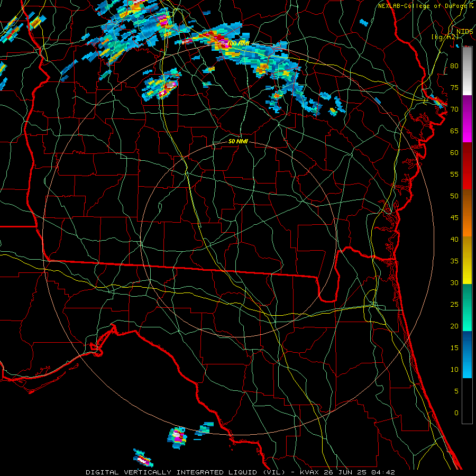Select the legend value 35
Screen dimensions: 476x476
[454, 261]
